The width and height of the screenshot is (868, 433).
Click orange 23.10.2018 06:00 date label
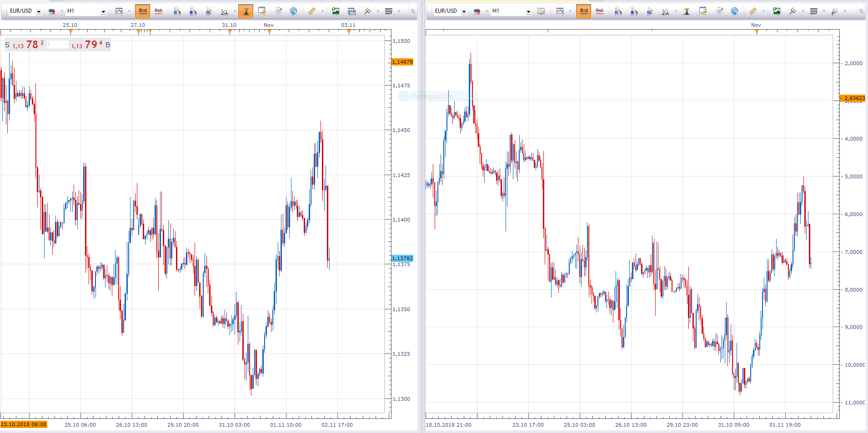coord(24,424)
